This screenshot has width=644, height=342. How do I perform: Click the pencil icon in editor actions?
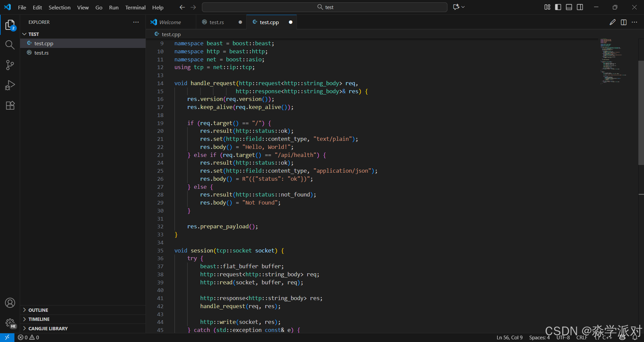tap(612, 22)
